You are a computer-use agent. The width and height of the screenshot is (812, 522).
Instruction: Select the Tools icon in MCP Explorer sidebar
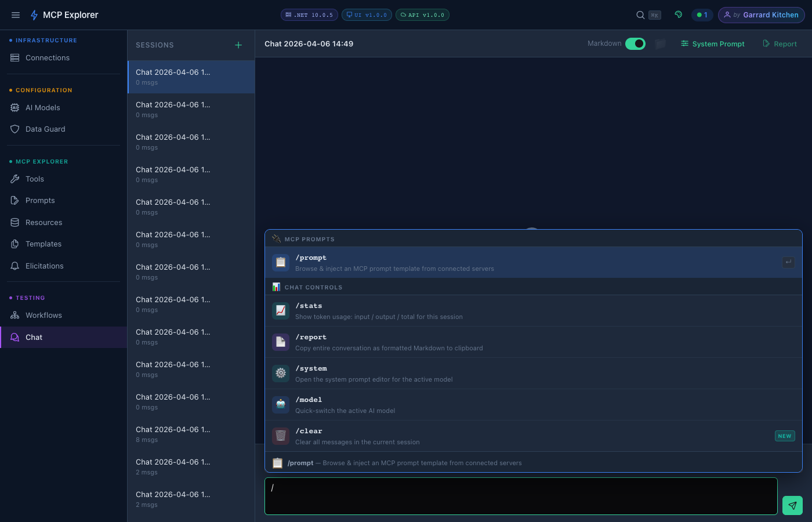15,179
